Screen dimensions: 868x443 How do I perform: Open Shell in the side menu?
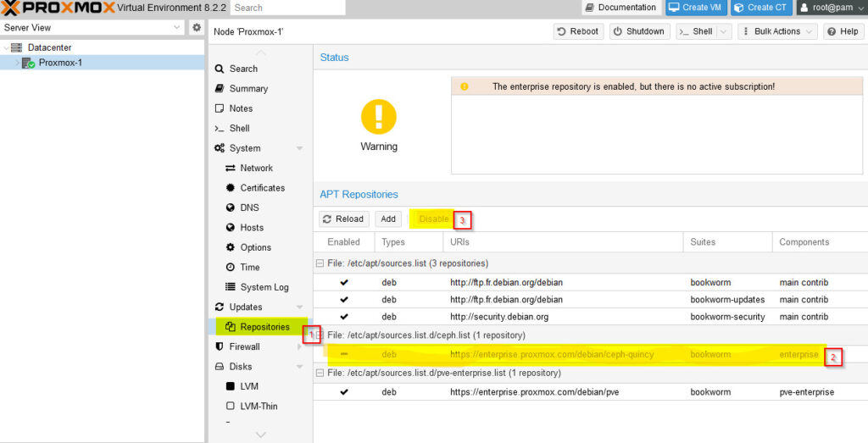[x=239, y=128]
